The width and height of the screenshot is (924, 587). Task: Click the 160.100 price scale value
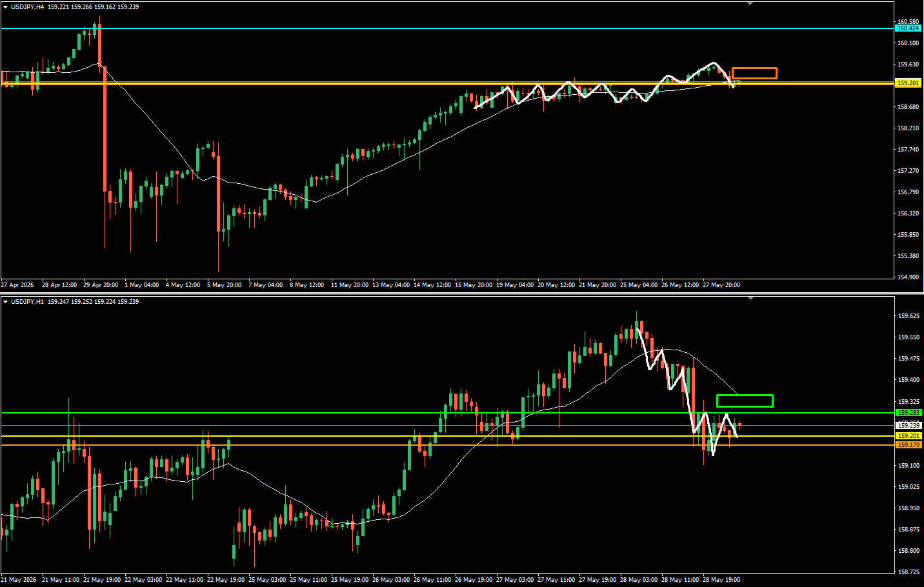tap(908, 43)
